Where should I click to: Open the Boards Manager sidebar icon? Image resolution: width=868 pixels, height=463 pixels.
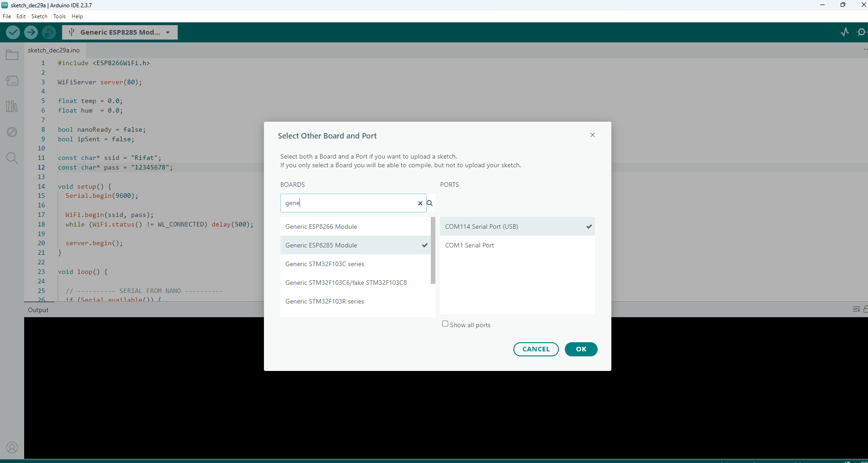tap(12, 81)
